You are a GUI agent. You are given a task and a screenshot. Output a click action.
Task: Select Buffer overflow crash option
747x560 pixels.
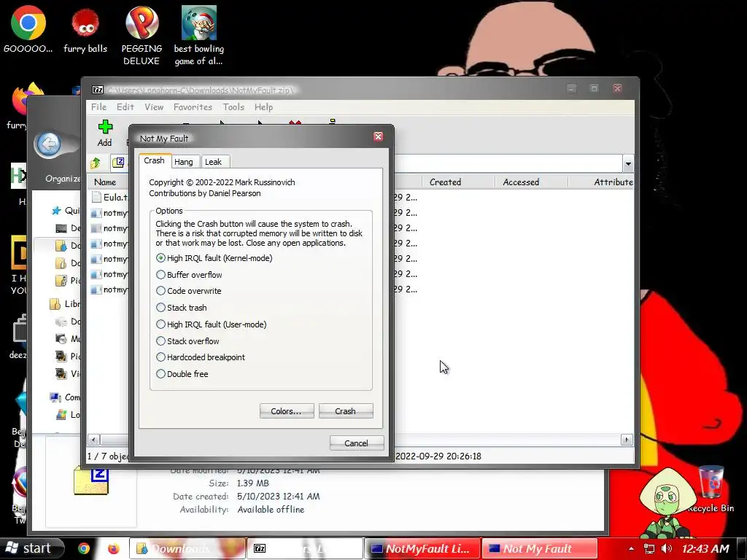[x=189, y=275]
